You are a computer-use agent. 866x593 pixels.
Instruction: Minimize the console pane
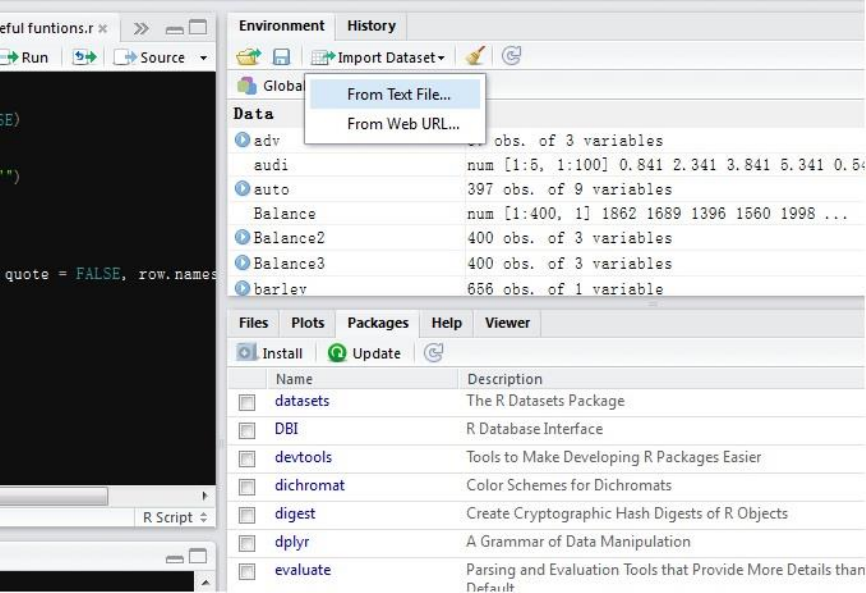point(175,559)
